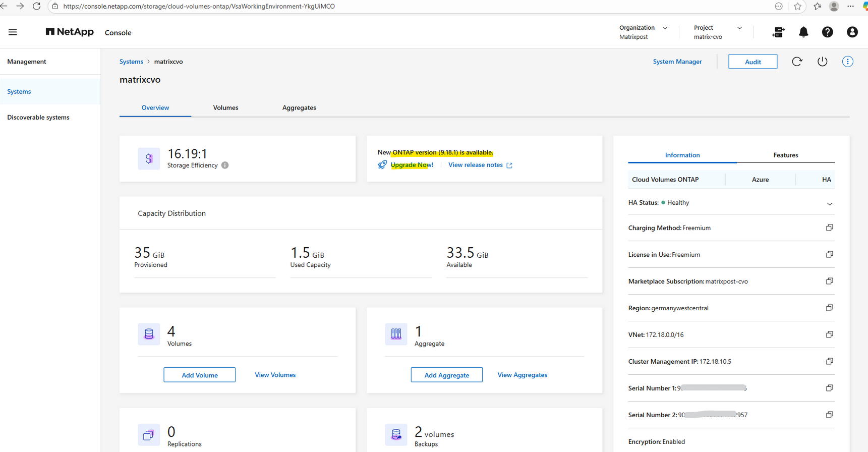Click the Upgrade Now link
Viewport: 868px width, 452px height.
(411, 165)
